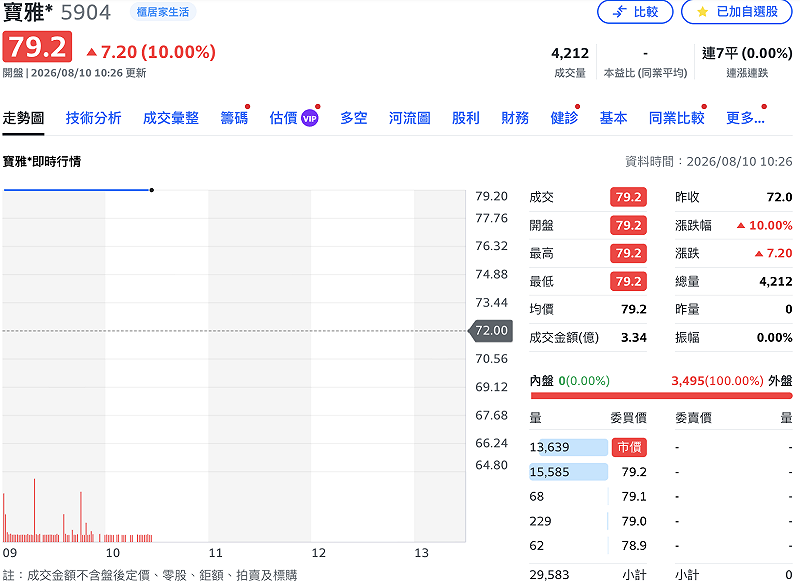Screen dimensions: 800x581
Task: Switch to the 估價 tab
Action: 283,118
